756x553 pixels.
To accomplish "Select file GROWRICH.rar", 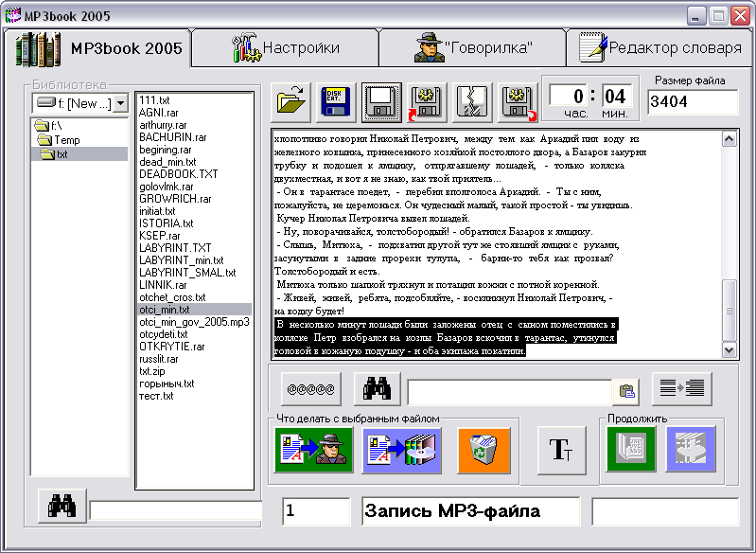I will pyautogui.click(x=174, y=199).
